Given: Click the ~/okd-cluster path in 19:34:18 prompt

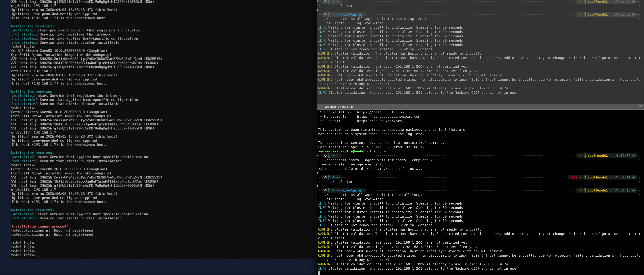Looking at the screenshot, I should [350, 190].
